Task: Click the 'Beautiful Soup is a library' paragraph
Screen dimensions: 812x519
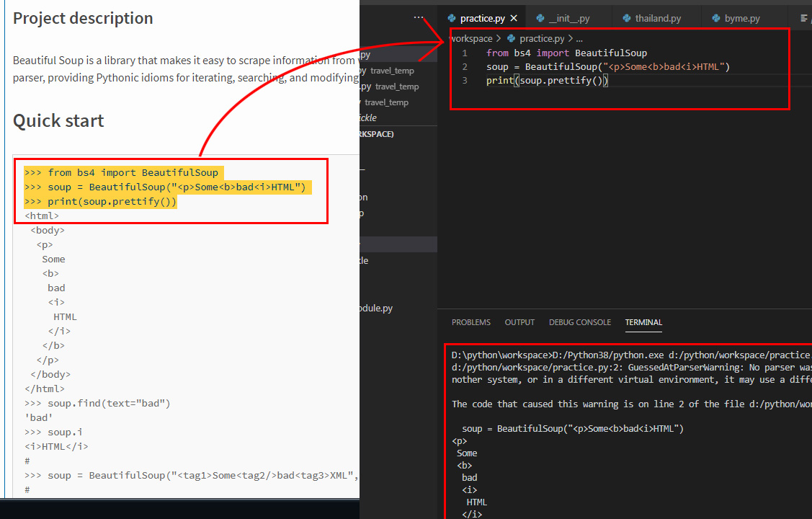Action: pos(186,69)
